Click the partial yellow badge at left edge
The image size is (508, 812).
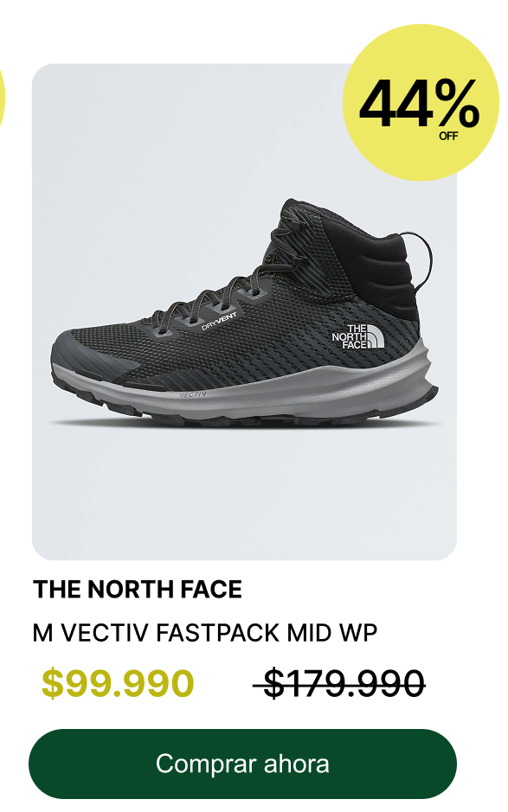tap(2, 99)
